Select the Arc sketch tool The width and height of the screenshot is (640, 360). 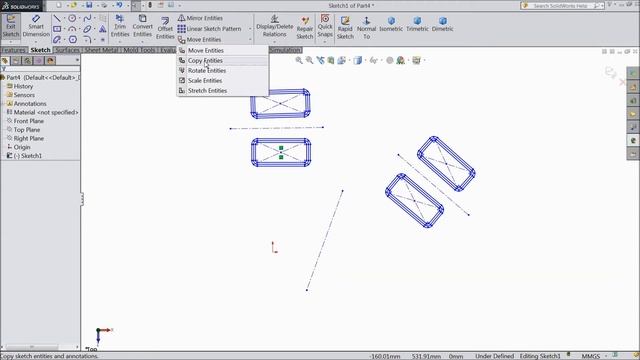click(72, 29)
